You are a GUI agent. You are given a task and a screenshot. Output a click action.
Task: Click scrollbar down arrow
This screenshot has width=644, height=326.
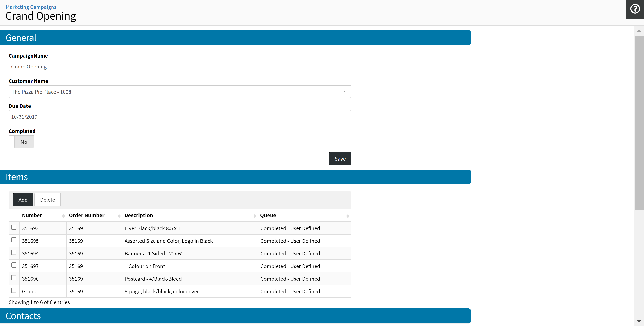(x=639, y=321)
